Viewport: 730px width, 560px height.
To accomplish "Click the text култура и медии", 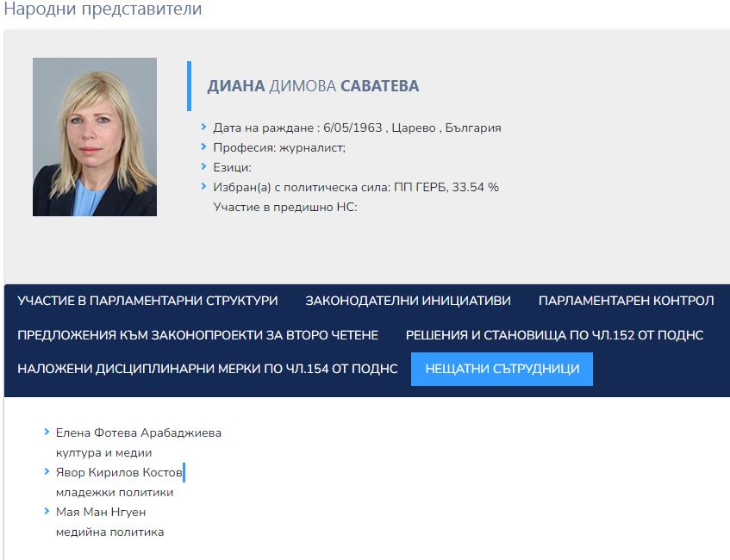I will coord(103,453).
